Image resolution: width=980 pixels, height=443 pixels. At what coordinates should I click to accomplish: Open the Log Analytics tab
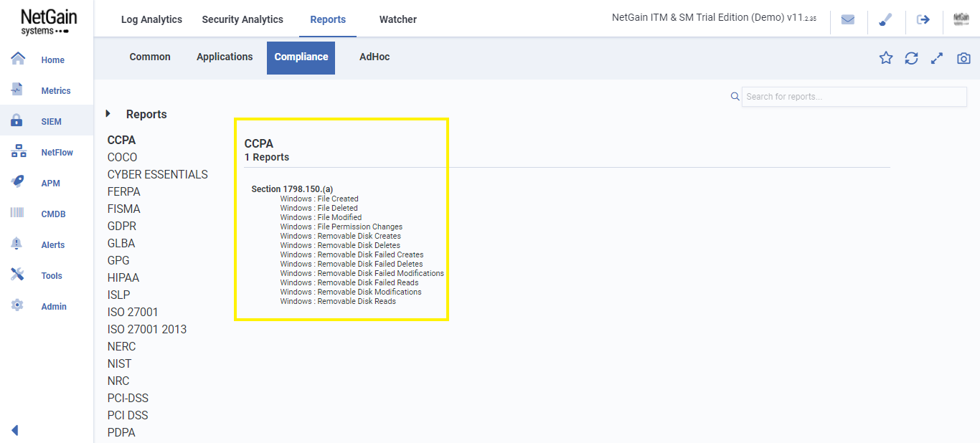click(151, 19)
